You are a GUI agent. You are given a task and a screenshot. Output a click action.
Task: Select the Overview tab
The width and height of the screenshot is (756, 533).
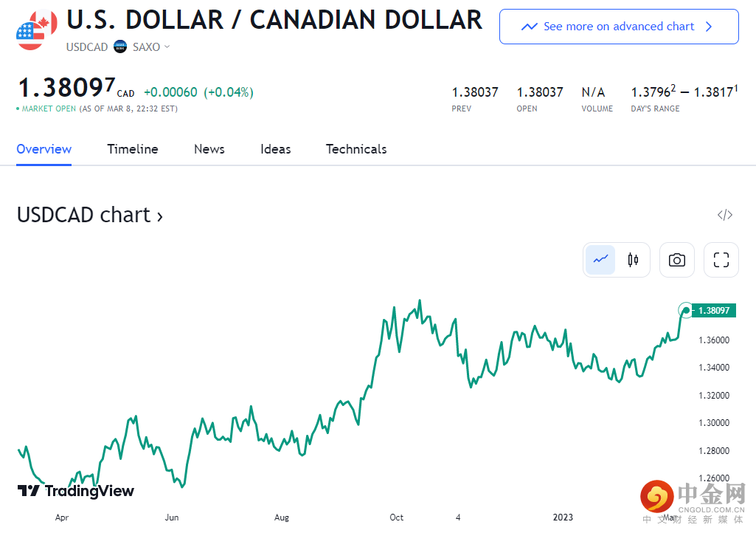click(x=44, y=149)
